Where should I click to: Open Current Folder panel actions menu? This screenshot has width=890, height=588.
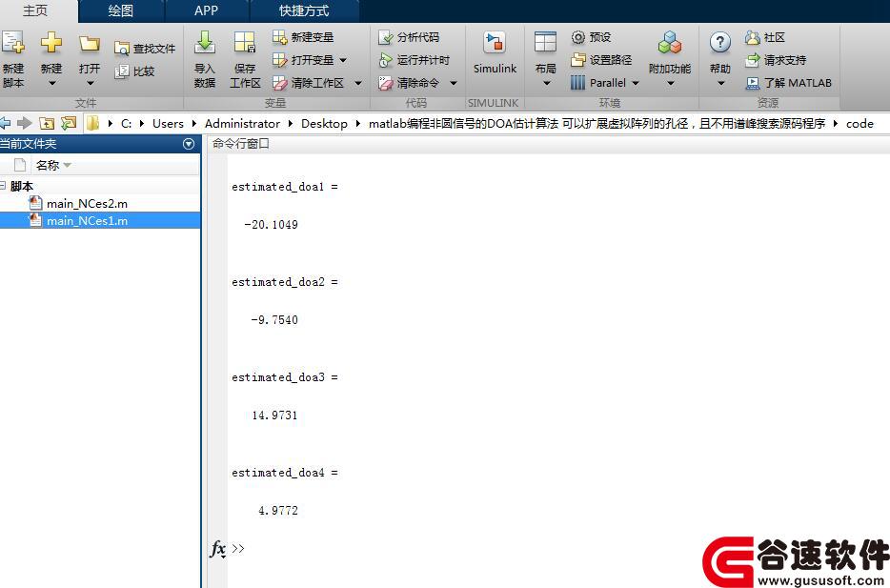tap(189, 144)
